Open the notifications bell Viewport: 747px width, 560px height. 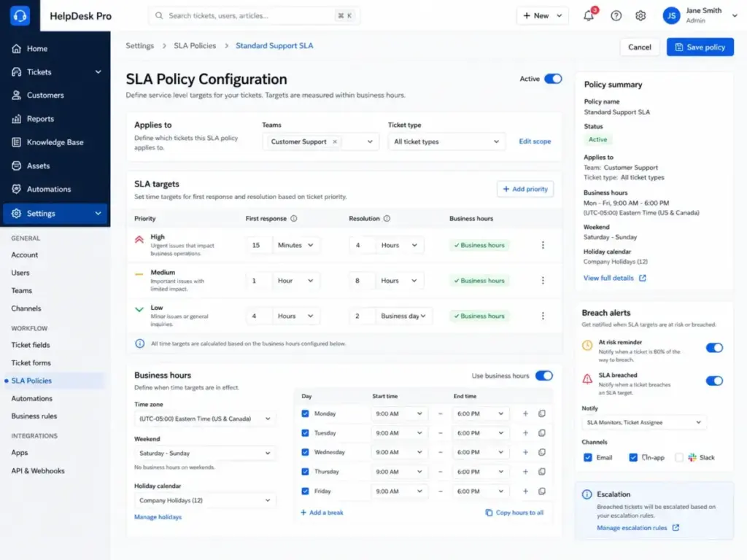(589, 15)
